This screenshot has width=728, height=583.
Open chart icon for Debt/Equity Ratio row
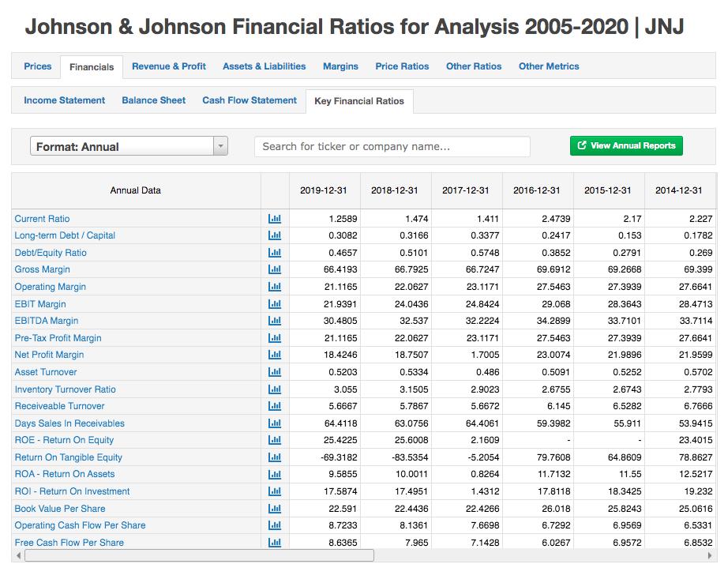click(x=275, y=253)
